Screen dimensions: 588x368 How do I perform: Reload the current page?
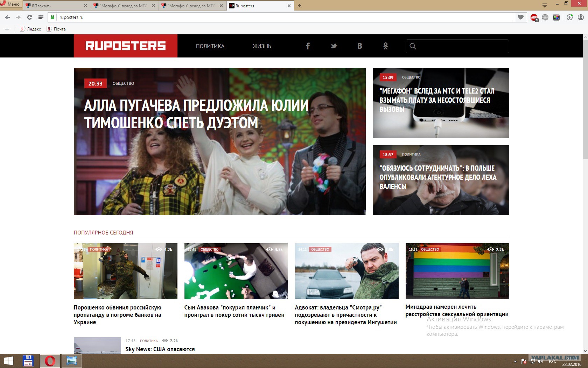30,17
